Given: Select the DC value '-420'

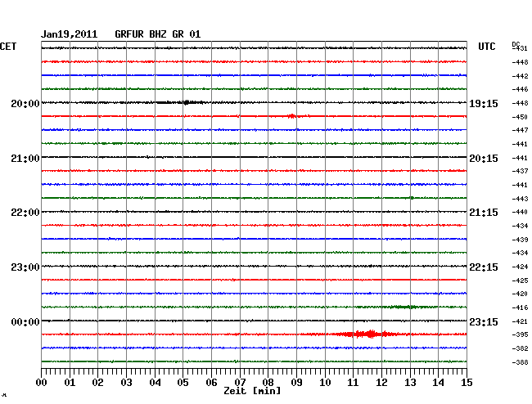Looking at the screenshot, I should coord(520,294).
